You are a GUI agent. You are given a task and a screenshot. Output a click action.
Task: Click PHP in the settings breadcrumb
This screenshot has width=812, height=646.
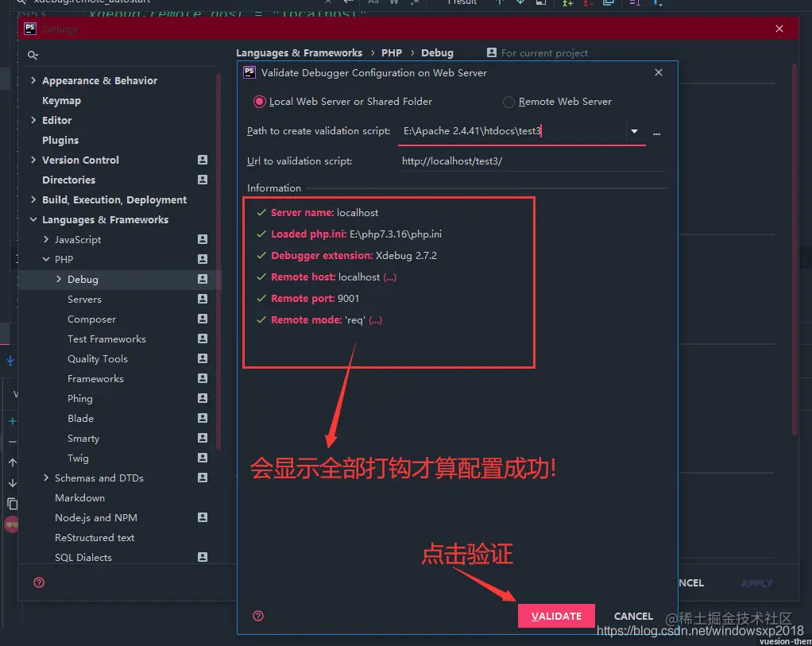pos(392,53)
